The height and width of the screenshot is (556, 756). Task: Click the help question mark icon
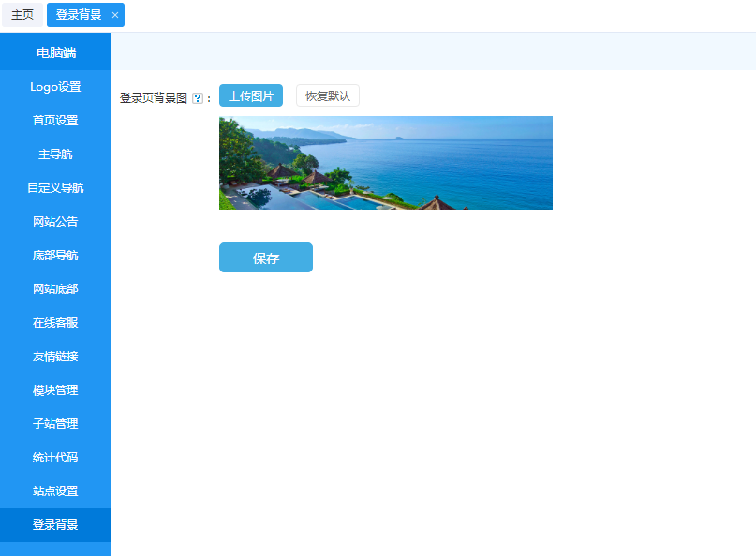tap(197, 98)
